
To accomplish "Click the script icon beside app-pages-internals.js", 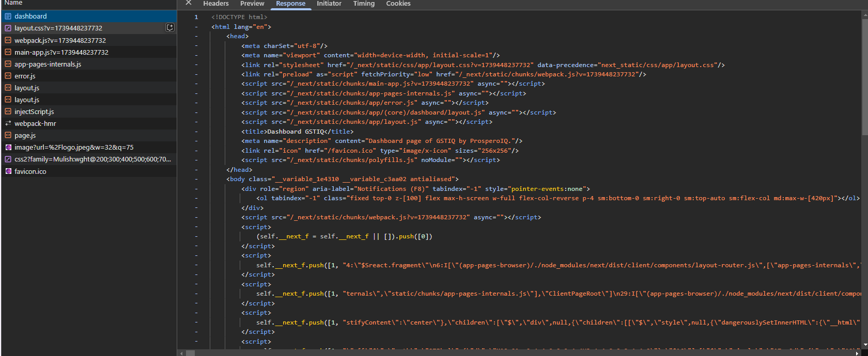I will click(8, 64).
